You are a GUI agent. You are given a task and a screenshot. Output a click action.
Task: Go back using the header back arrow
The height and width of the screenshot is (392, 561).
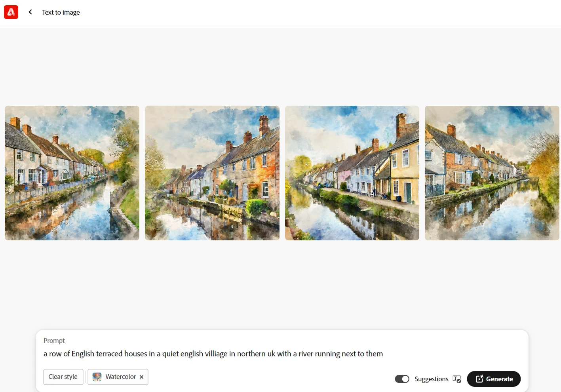pyautogui.click(x=30, y=12)
